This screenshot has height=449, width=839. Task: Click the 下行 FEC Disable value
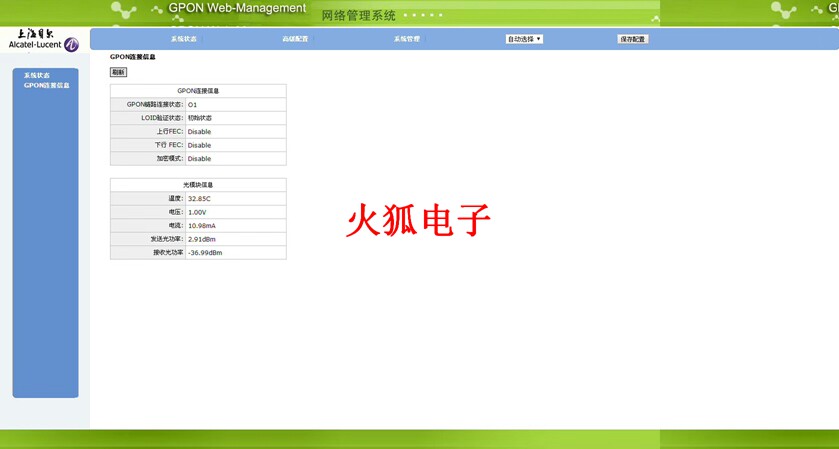click(199, 146)
